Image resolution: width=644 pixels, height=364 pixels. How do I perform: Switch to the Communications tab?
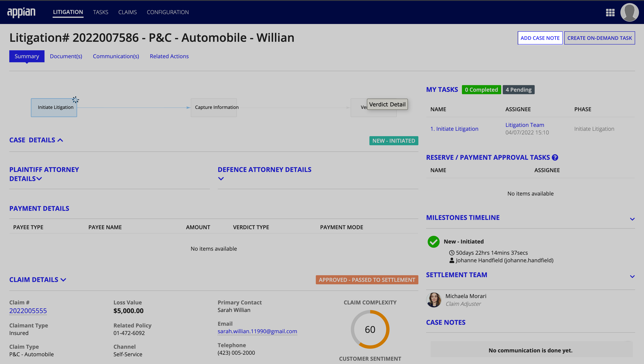[116, 56]
